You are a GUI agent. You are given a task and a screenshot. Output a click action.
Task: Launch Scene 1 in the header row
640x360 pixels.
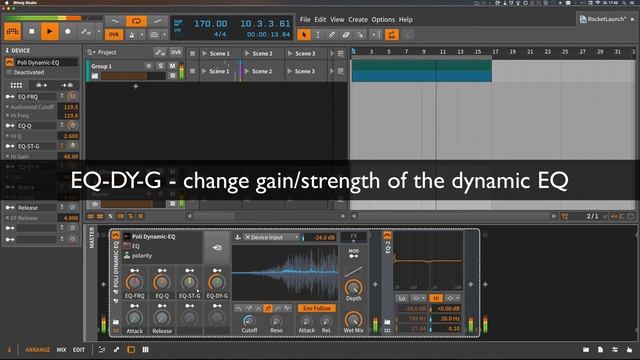coord(205,53)
